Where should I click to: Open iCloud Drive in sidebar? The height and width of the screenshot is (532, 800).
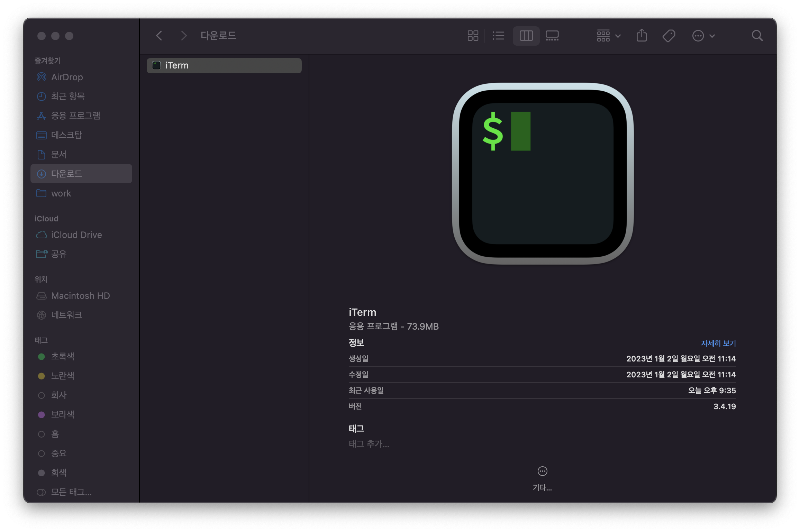[81, 235]
